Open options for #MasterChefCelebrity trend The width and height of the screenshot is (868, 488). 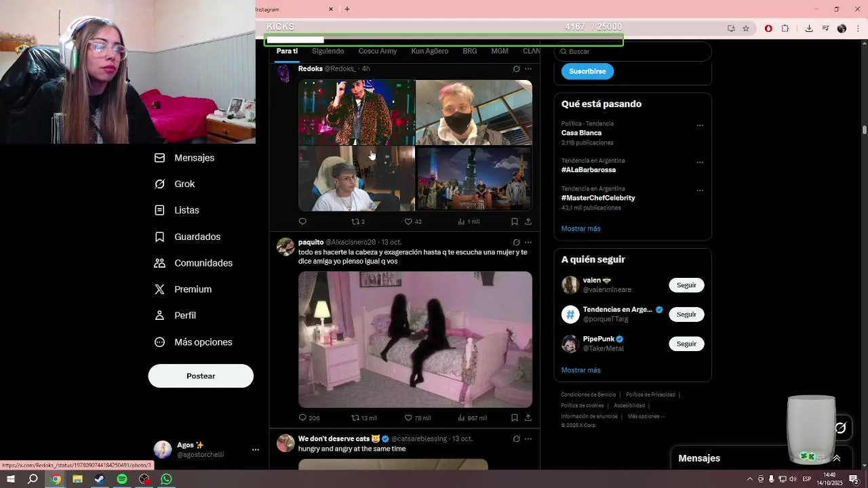pos(700,190)
